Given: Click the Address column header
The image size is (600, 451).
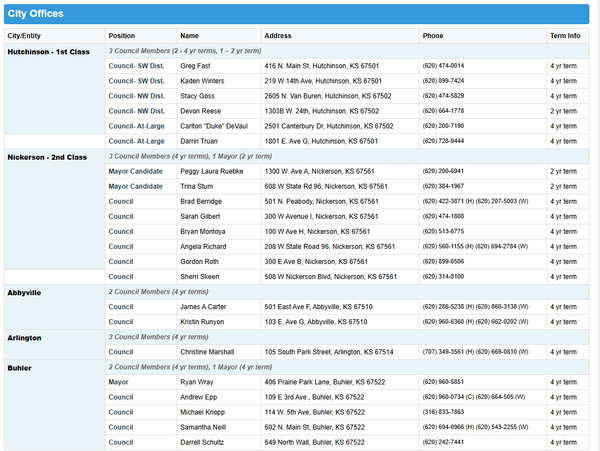Looking at the screenshot, I should 278,36.
